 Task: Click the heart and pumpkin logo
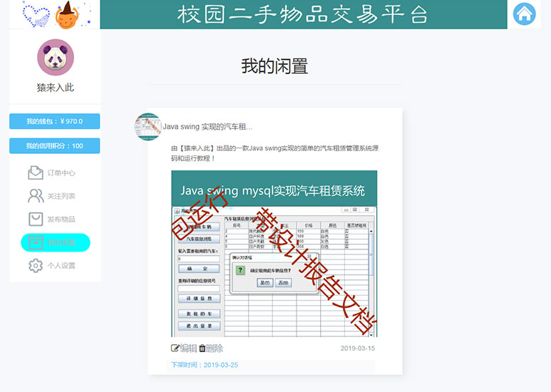tap(56, 14)
